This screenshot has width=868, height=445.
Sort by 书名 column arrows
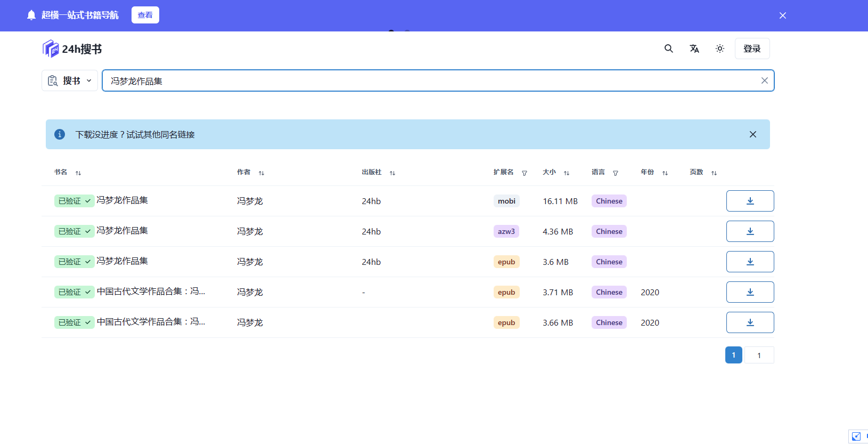78,173
